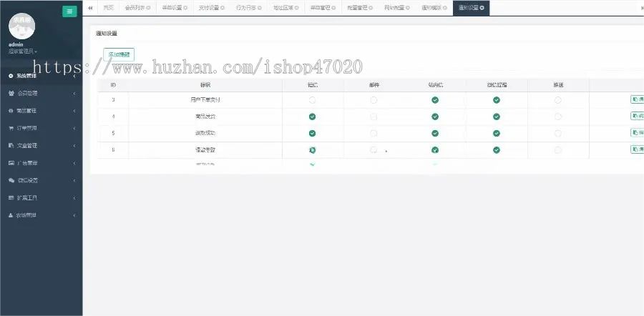Expand the 广告管理 sidebar chevron
The height and width of the screenshot is (316, 644).
point(74,163)
